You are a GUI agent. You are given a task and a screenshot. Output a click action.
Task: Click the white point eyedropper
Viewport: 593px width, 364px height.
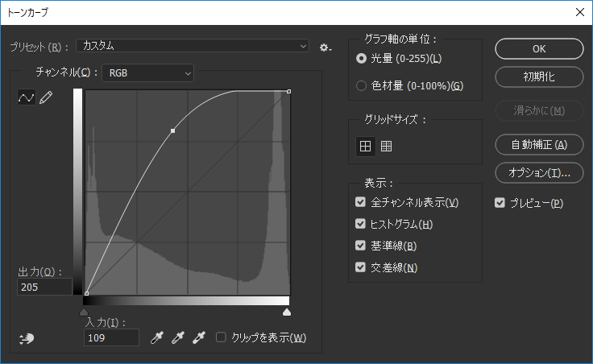198,337
